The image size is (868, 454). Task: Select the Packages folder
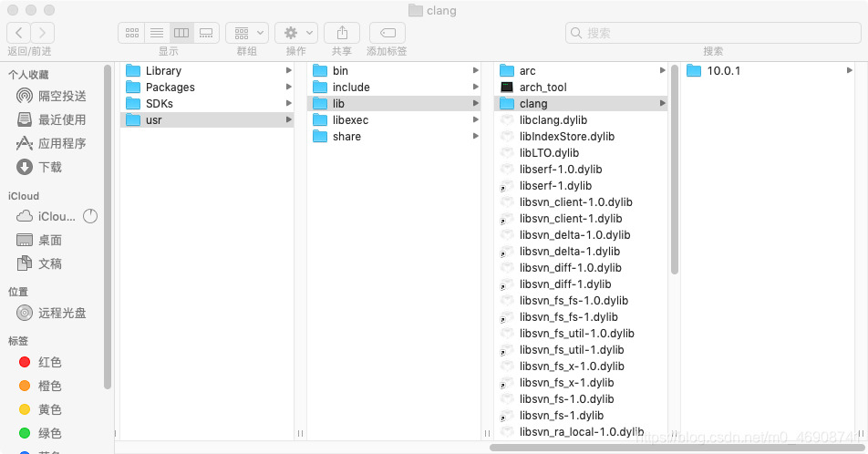pos(207,88)
